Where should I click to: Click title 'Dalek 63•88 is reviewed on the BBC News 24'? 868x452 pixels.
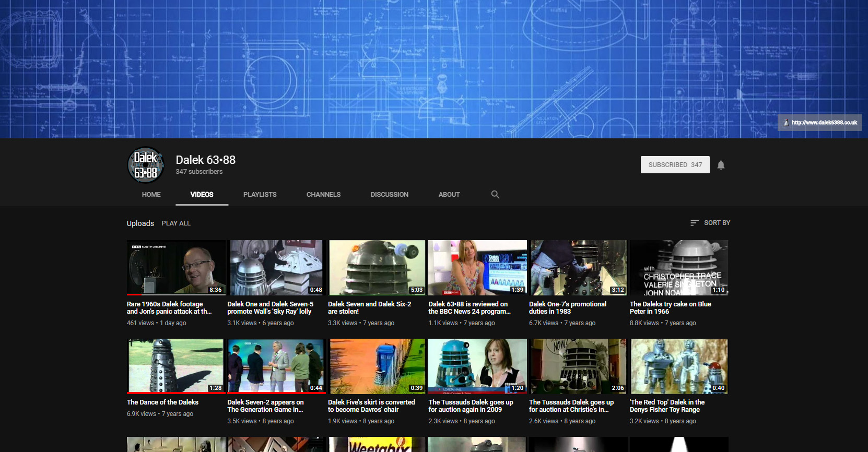point(470,308)
